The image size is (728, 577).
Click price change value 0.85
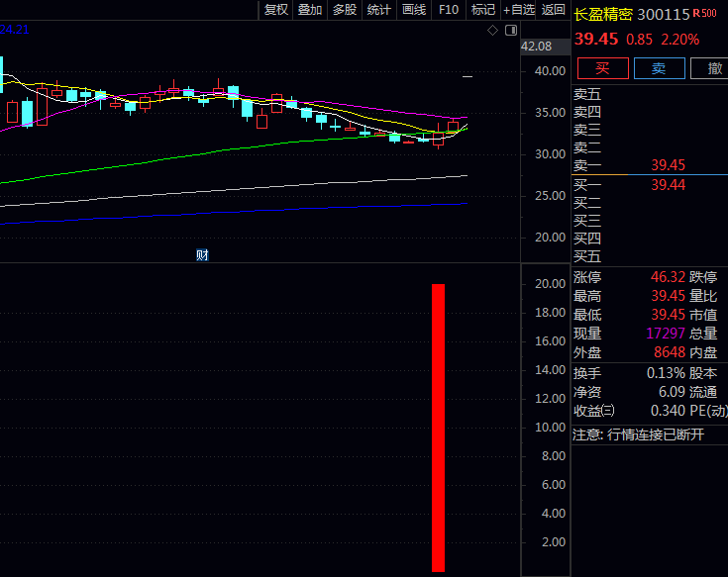[639, 40]
